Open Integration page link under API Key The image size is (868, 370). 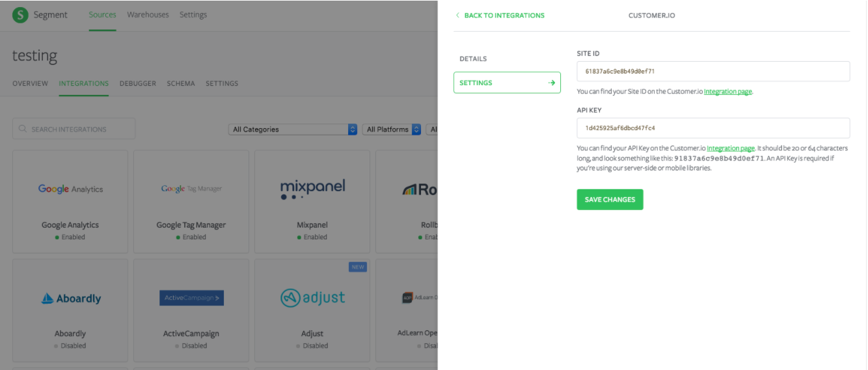tap(731, 148)
